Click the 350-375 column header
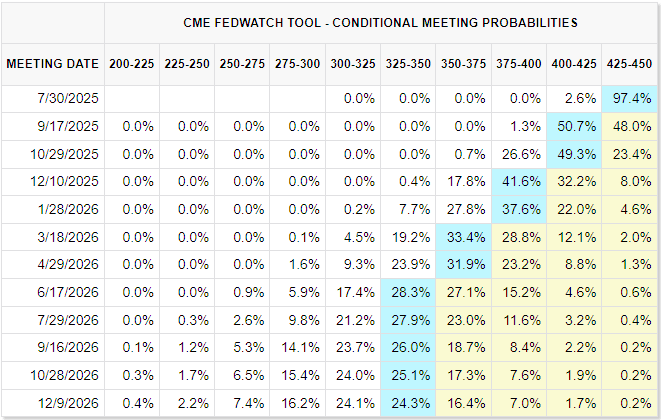The image size is (661, 420). point(461,64)
